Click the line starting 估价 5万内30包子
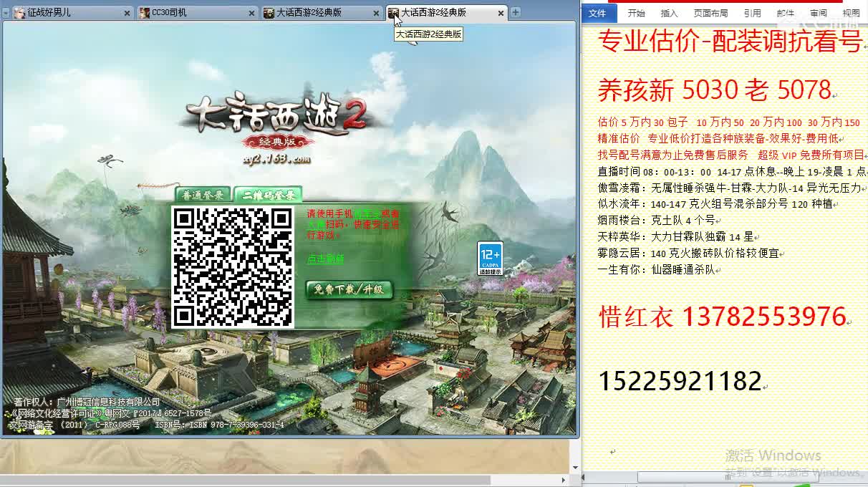868x487 pixels. tap(729, 122)
